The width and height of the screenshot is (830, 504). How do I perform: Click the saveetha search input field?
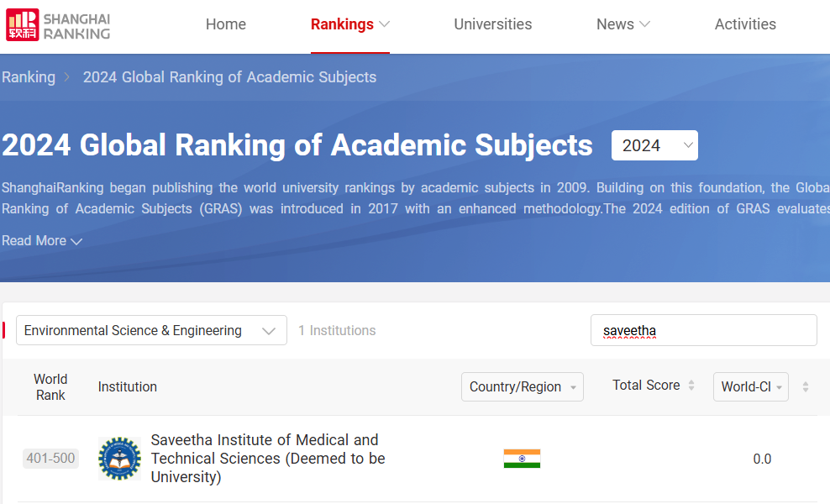point(703,331)
